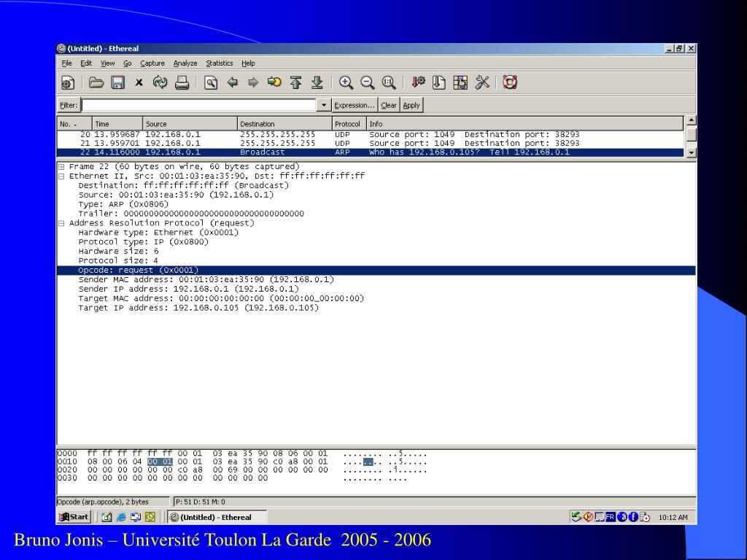Screen dimensions: 747x560
Task: Click the Clear filter button
Action: [x=388, y=105]
